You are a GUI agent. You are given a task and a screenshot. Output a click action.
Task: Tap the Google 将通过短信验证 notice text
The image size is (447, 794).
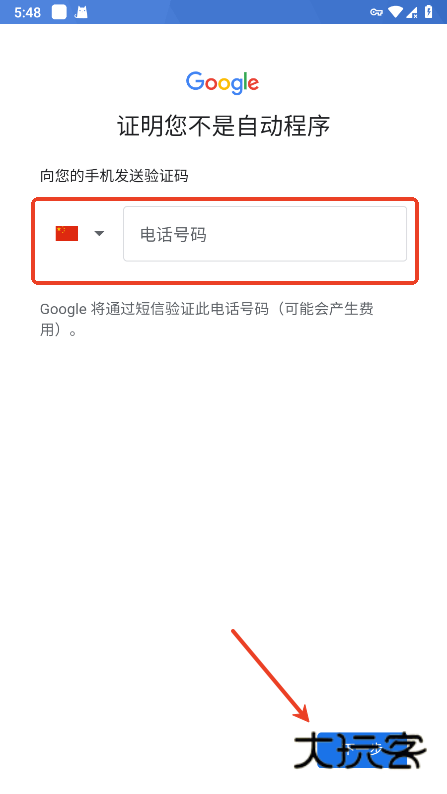pos(207,319)
